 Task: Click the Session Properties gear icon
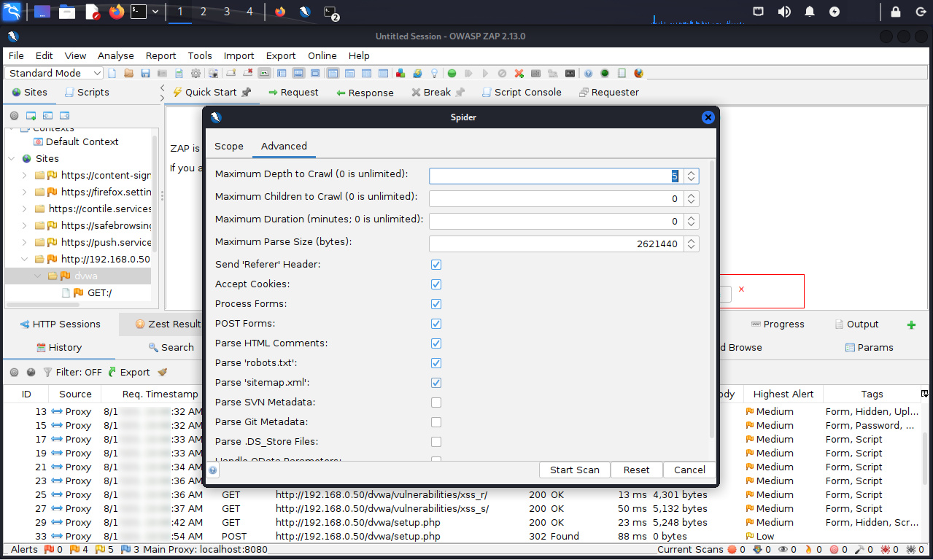pyautogui.click(x=195, y=74)
